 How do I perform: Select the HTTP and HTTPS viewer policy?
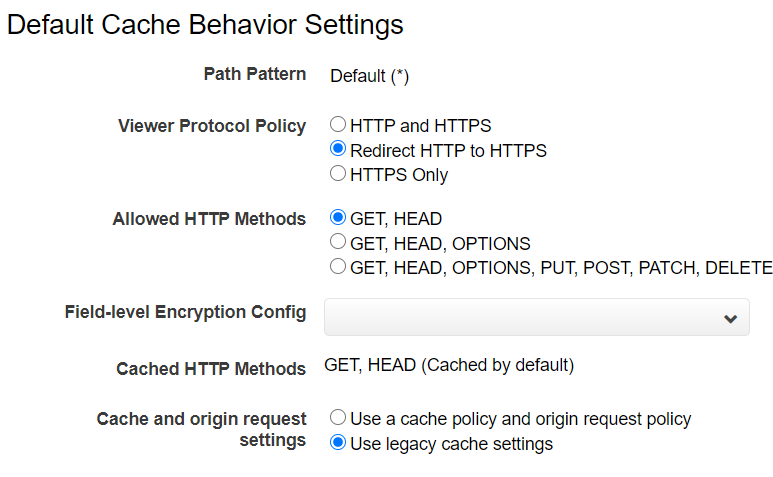click(338, 124)
